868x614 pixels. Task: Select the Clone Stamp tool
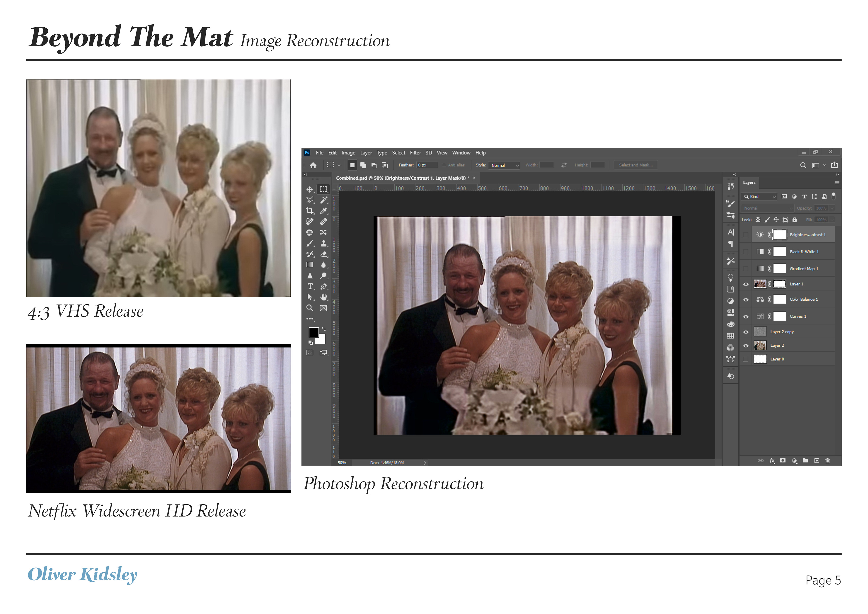[x=324, y=243]
